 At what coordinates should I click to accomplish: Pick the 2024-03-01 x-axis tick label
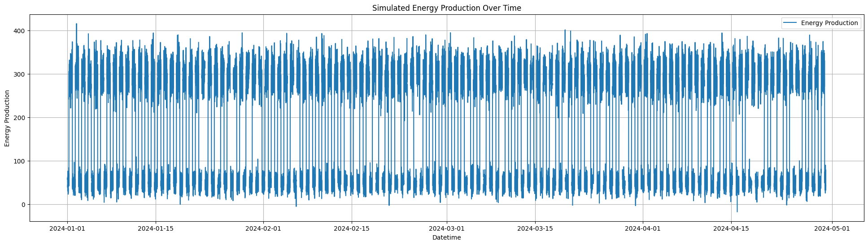click(447, 228)
